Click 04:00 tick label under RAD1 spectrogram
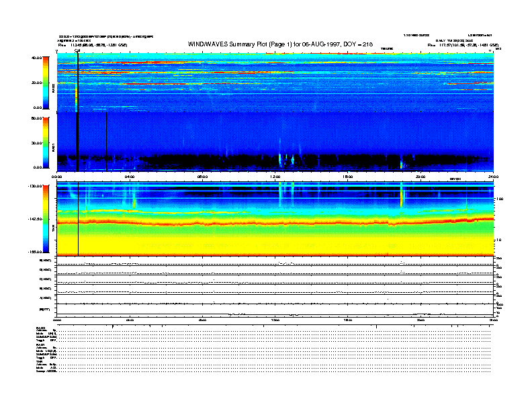Image resolution: width=532 pixels, height=411 pixels. [x=130, y=177]
